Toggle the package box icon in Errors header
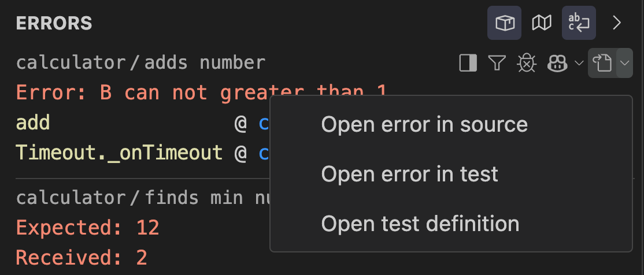 [x=504, y=23]
